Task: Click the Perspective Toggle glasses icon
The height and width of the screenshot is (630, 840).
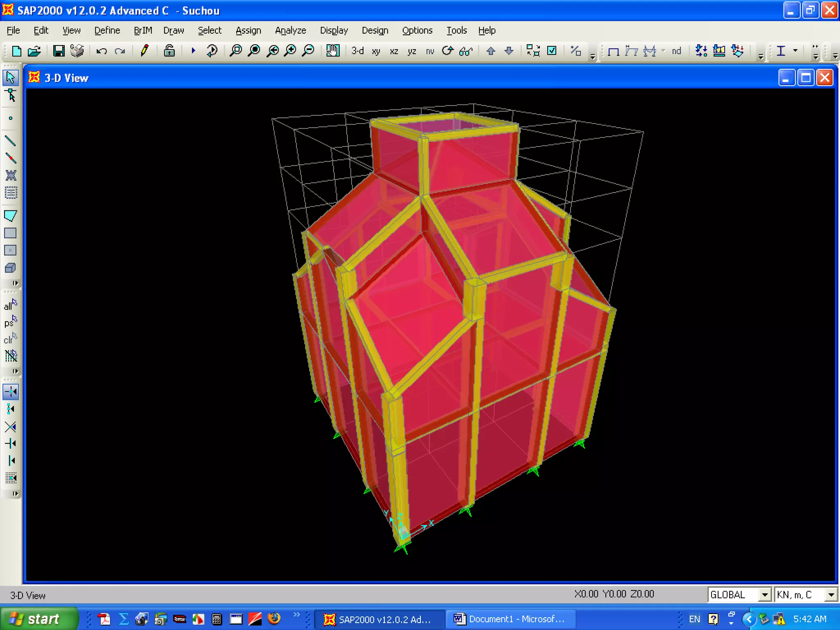Action: click(466, 51)
